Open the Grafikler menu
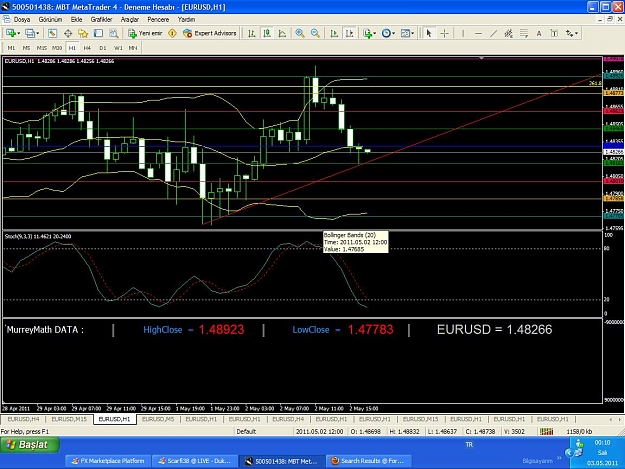The width and height of the screenshot is (625, 469). coord(101,20)
